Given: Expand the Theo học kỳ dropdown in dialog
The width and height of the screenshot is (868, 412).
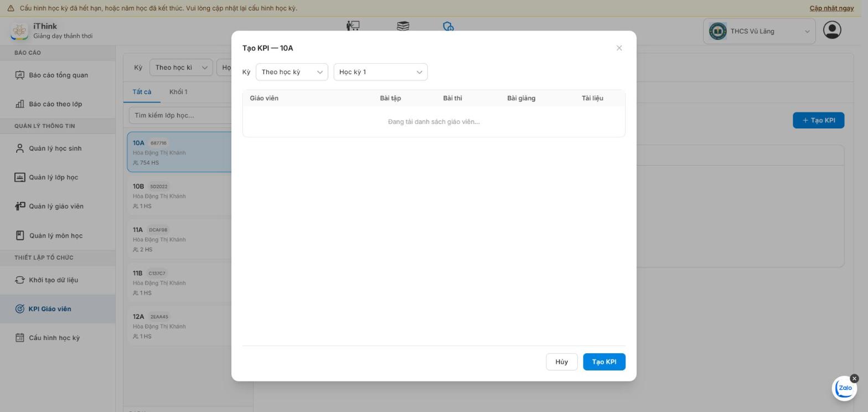Looking at the screenshot, I should 292,72.
